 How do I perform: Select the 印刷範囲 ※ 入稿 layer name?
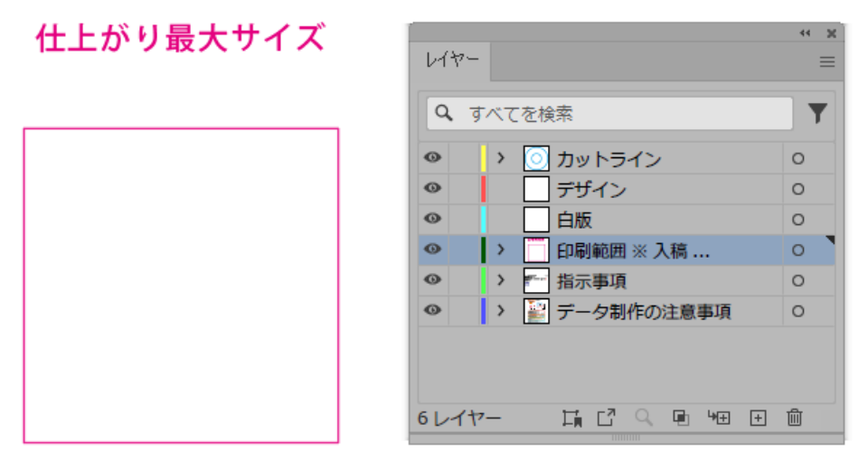tap(633, 250)
